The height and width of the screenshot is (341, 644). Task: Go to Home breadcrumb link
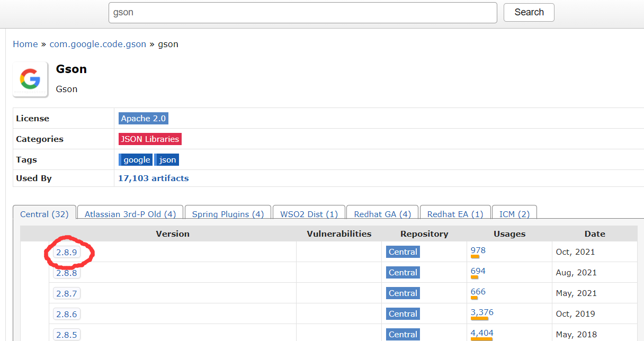(x=25, y=44)
